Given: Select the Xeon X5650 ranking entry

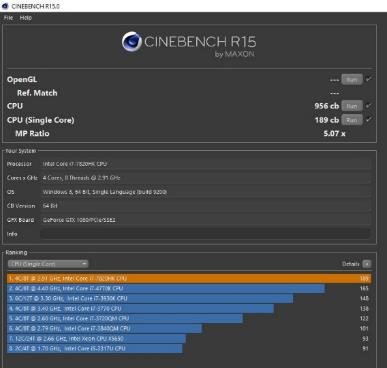Looking at the screenshot, I should point(96,339).
